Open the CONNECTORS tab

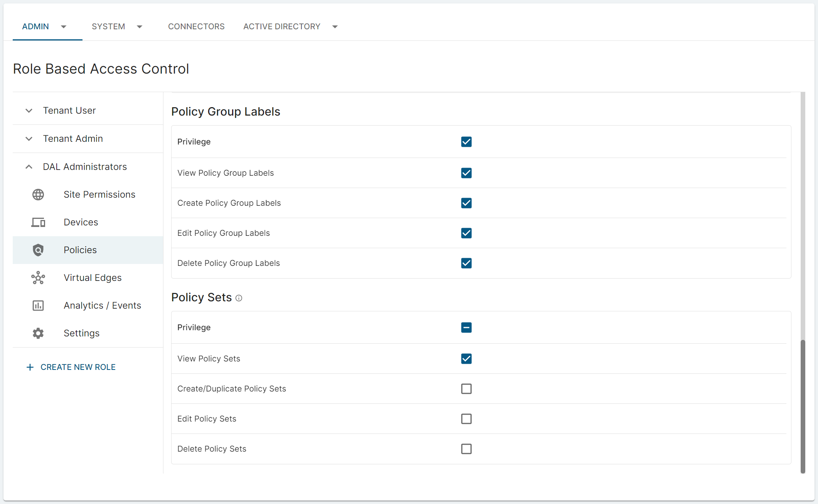196,27
